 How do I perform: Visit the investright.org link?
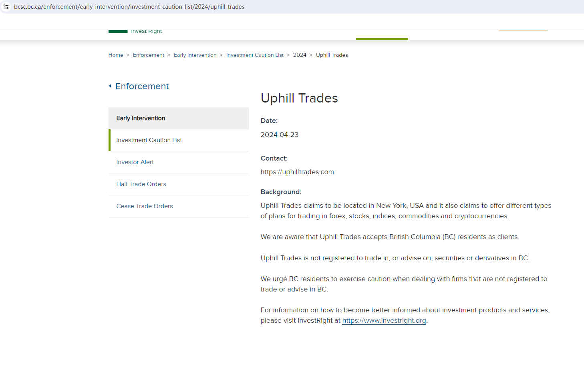(x=384, y=321)
